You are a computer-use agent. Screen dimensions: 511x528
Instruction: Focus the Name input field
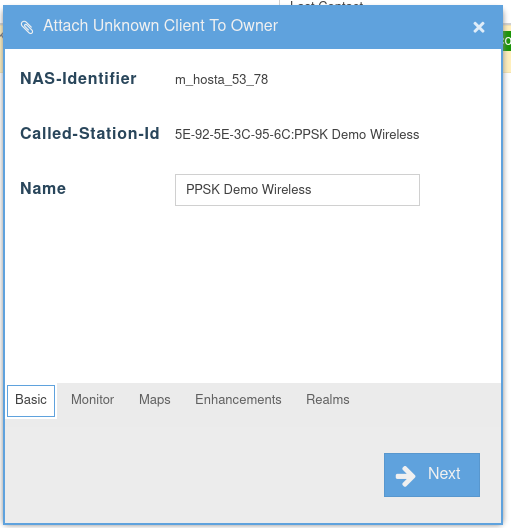pos(297,190)
